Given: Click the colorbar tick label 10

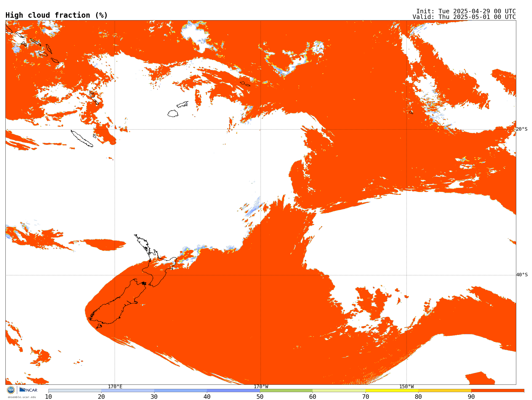Looking at the screenshot, I should 49,397.
